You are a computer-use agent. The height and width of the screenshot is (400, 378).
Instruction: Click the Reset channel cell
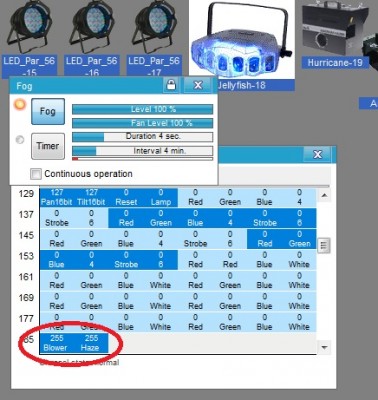(x=126, y=197)
